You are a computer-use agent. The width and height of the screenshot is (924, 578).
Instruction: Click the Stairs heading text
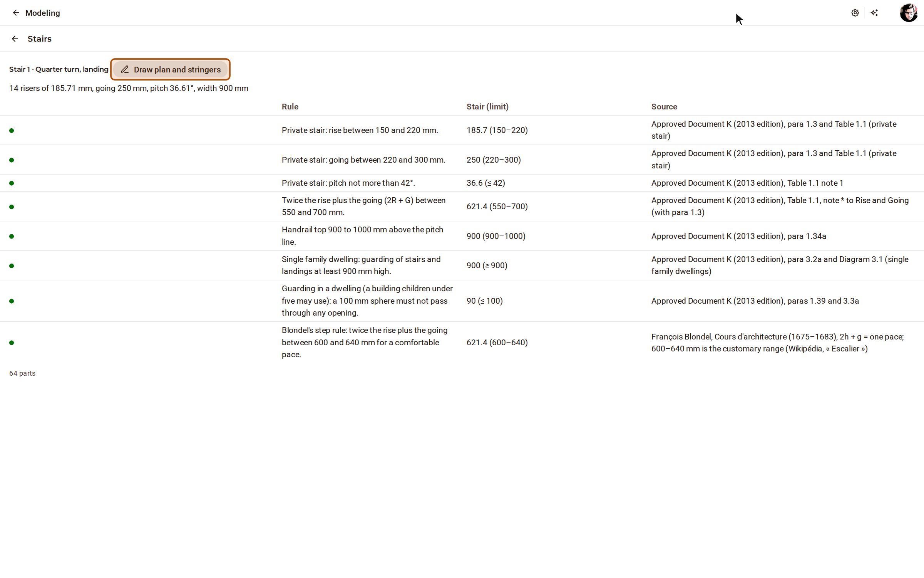(x=40, y=39)
